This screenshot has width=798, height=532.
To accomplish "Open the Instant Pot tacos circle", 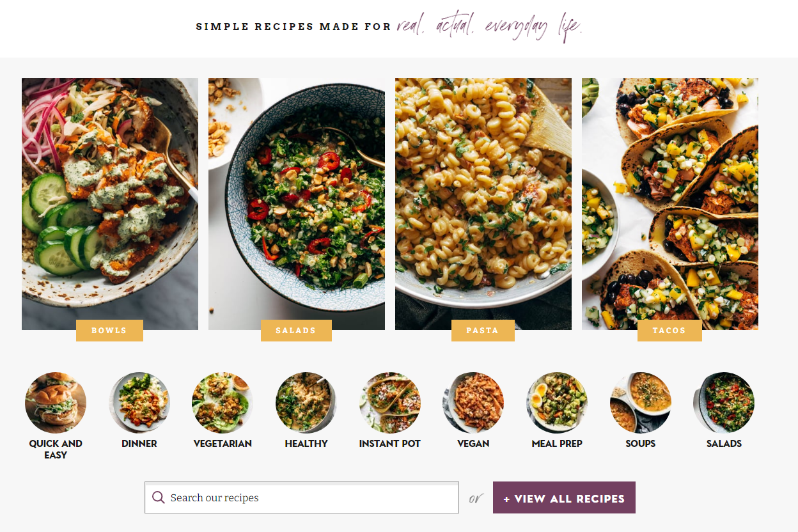I will (x=390, y=403).
